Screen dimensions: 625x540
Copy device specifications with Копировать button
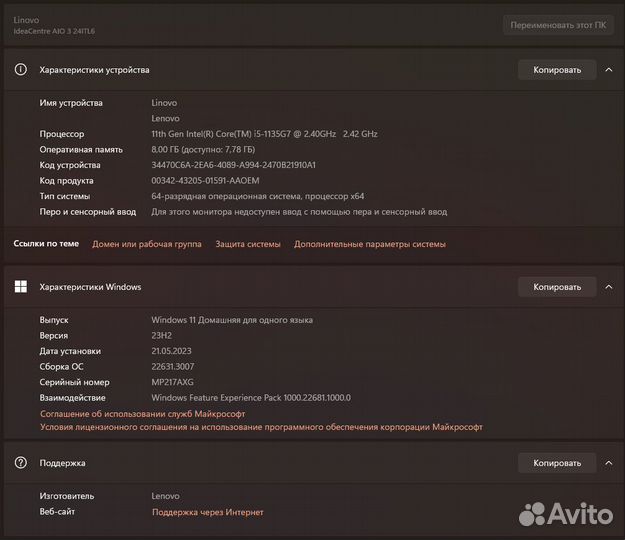coord(557,70)
